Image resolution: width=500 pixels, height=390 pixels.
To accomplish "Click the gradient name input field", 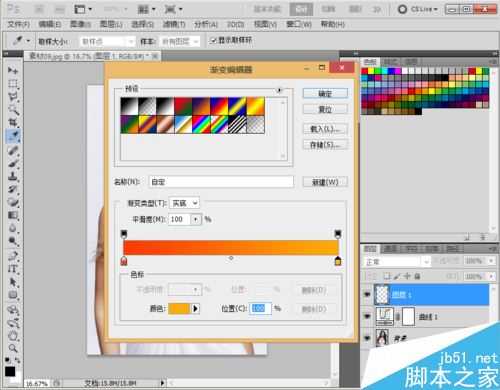I will pyautogui.click(x=221, y=182).
